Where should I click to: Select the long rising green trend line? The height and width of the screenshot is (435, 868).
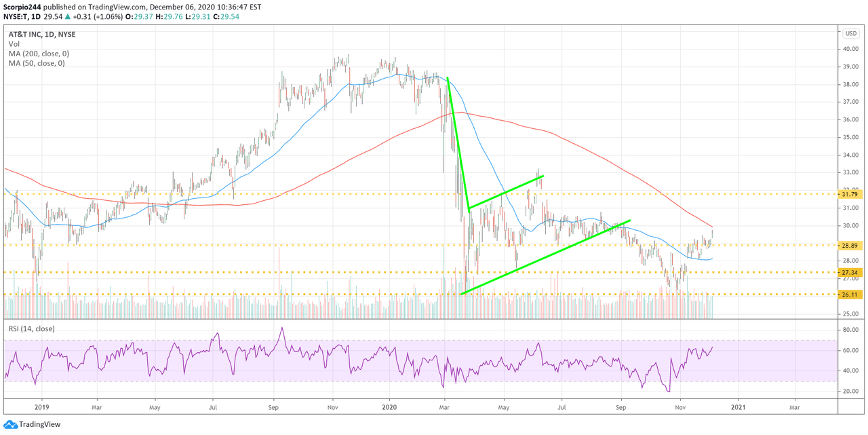[x=545, y=257]
